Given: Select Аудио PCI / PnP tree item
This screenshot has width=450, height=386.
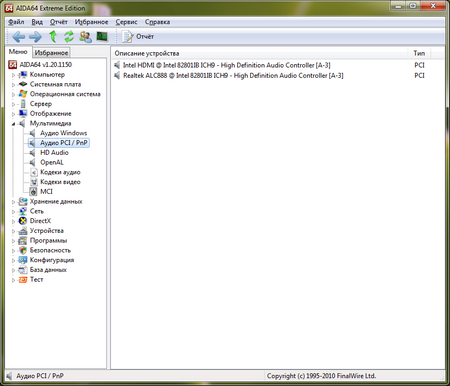Looking at the screenshot, I should pos(63,143).
